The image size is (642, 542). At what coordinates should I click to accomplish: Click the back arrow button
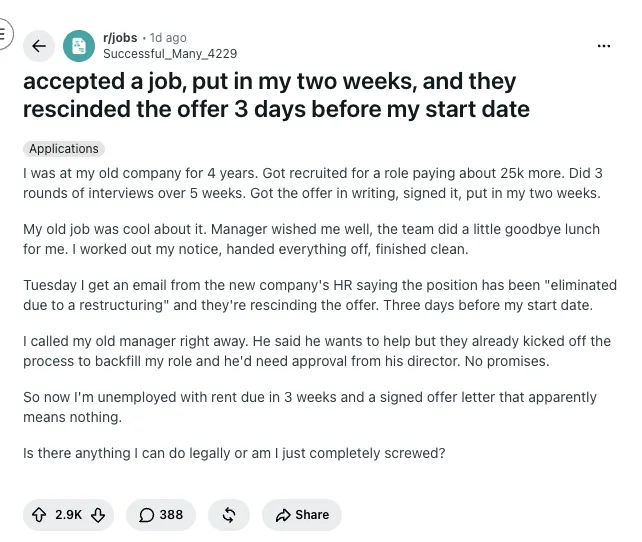39,46
